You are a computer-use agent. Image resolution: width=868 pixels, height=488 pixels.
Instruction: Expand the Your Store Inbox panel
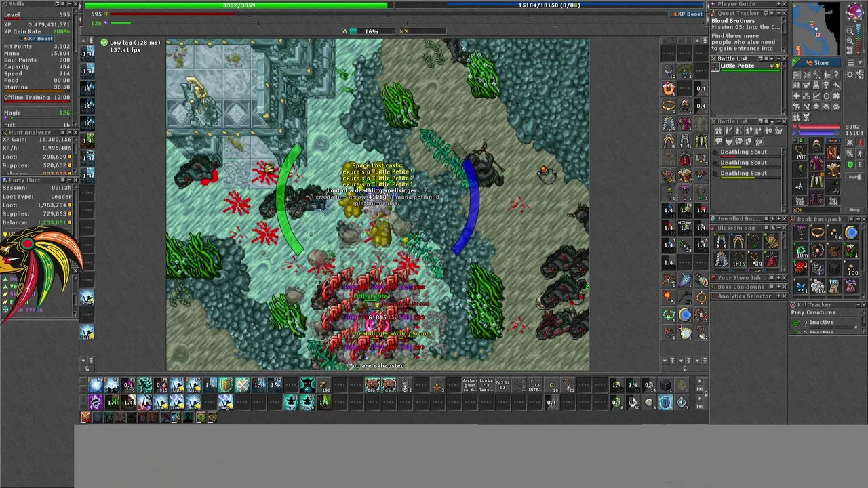coord(778,277)
